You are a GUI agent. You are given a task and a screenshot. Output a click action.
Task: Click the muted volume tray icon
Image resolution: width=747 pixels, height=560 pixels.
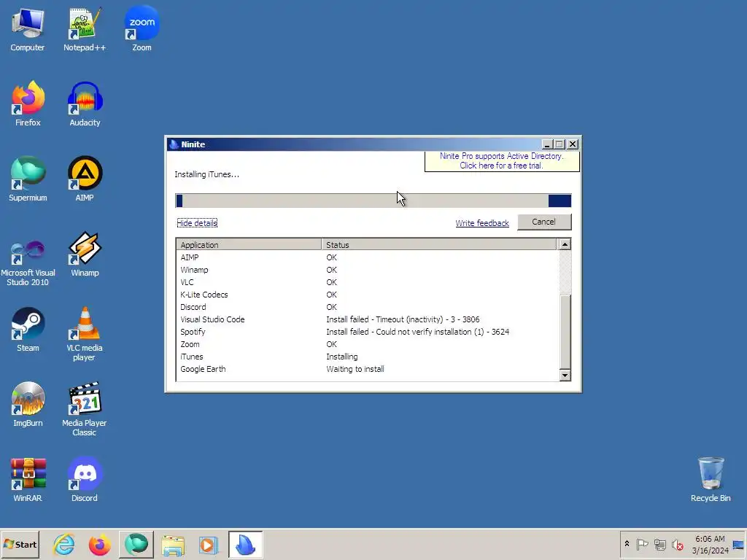[677, 544]
